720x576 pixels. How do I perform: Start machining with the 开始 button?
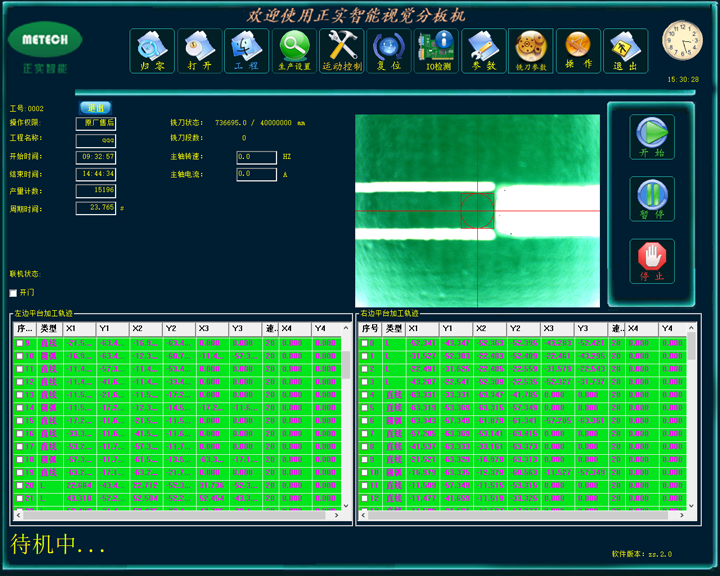pos(652,137)
